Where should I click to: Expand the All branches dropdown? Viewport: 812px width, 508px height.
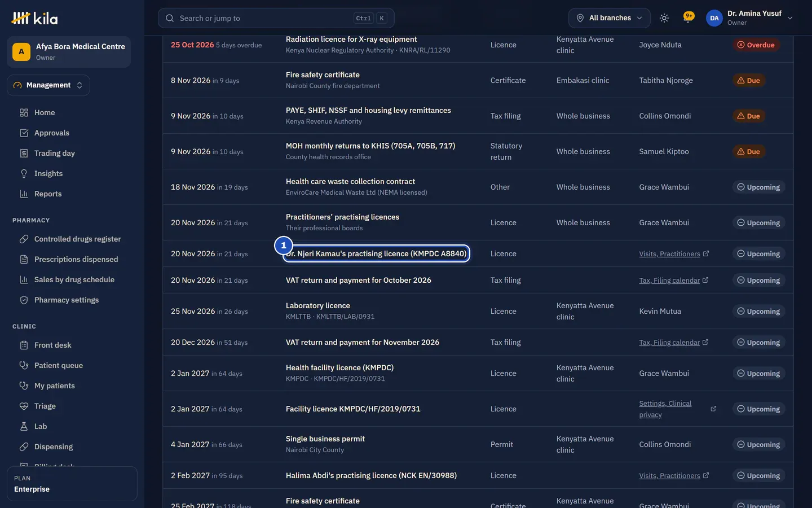609,18
